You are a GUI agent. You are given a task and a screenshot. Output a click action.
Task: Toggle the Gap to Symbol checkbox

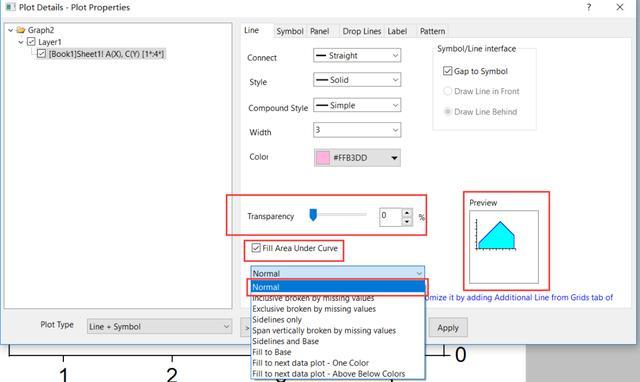click(447, 71)
